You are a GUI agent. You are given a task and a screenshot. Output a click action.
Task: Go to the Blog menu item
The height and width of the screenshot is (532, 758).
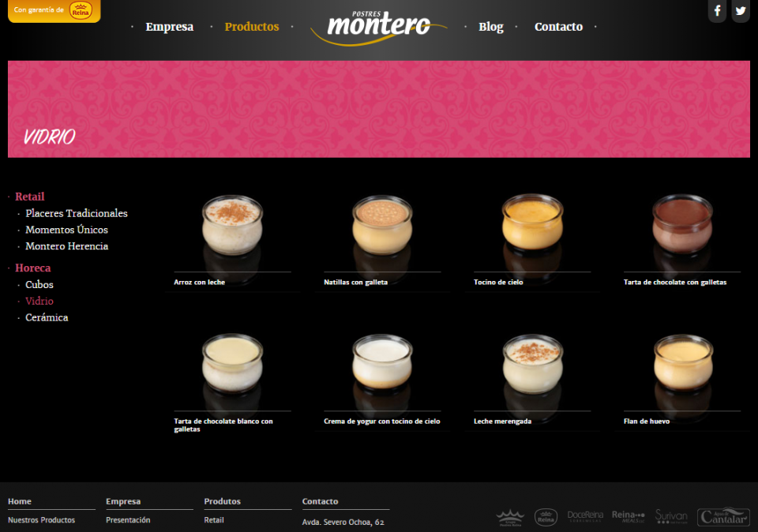pyautogui.click(x=490, y=27)
